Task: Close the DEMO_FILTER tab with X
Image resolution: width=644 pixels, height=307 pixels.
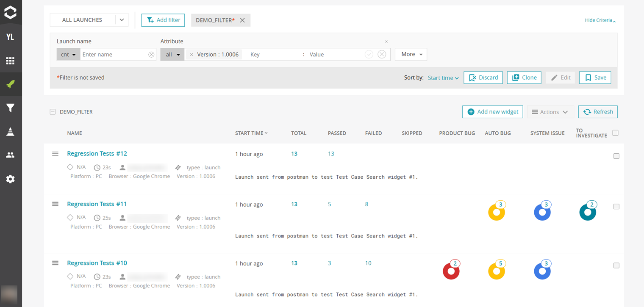Action: (242, 20)
